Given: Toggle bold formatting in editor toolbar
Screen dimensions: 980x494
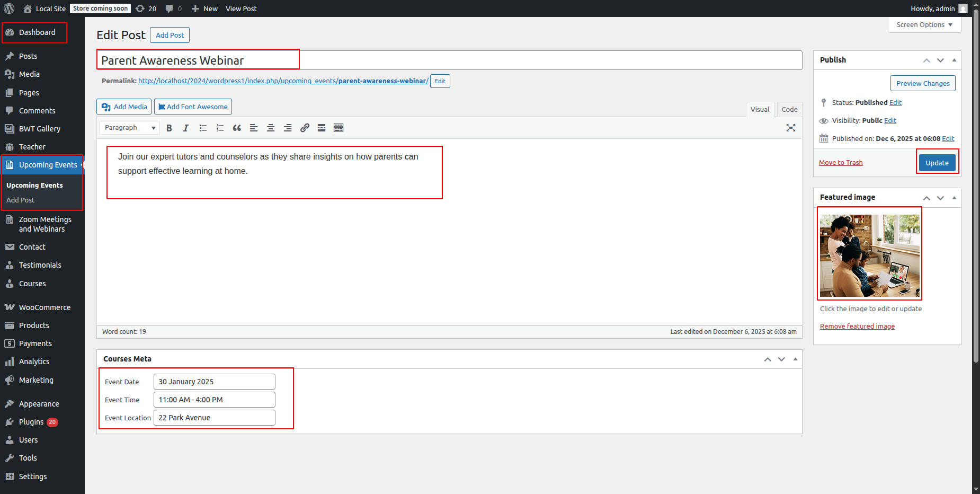Looking at the screenshot, I should click(169, 128).
